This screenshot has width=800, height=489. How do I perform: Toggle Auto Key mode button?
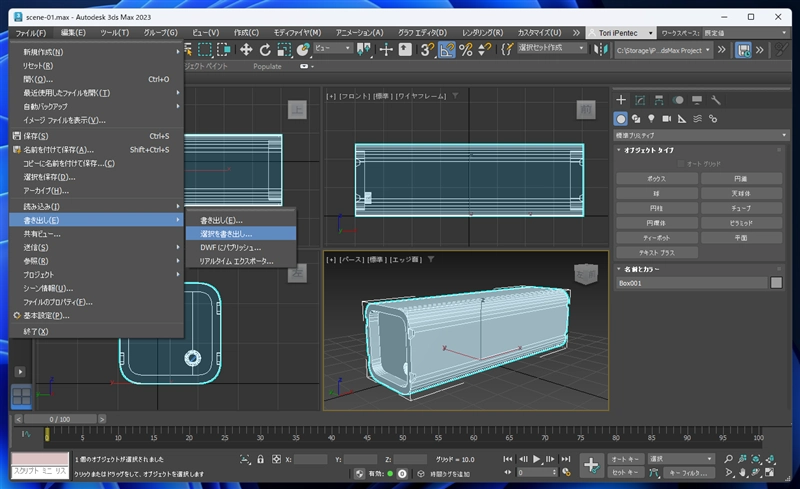click(626, 459)
